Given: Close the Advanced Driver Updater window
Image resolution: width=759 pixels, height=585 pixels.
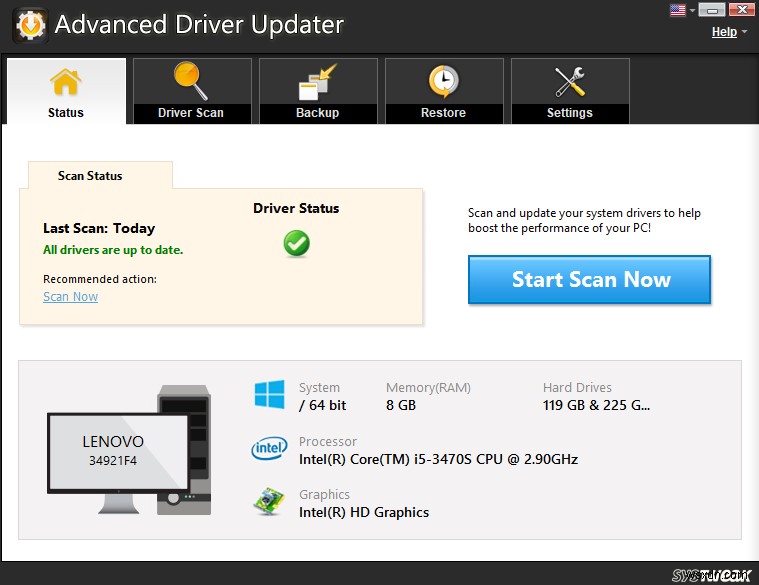Looking at the screenshot, I should point(742,10).
